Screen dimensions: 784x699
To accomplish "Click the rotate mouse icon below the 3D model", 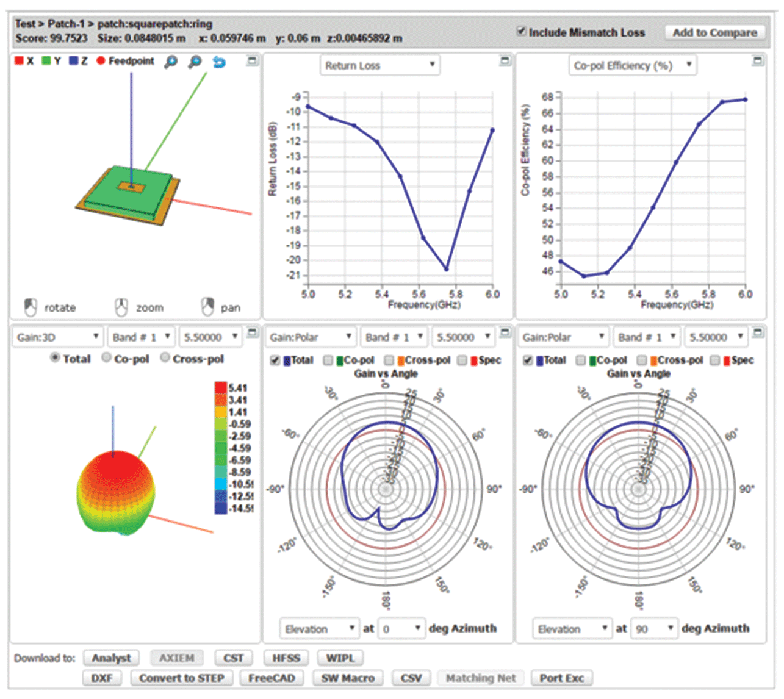I will point(29,306).
